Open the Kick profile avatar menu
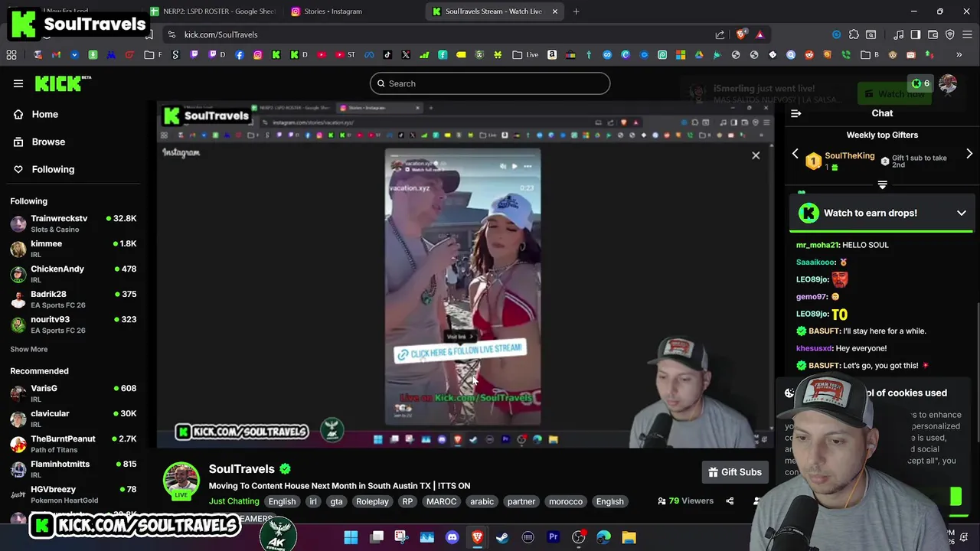This screenshot has width=980, height=551. (x=948, y=83)
